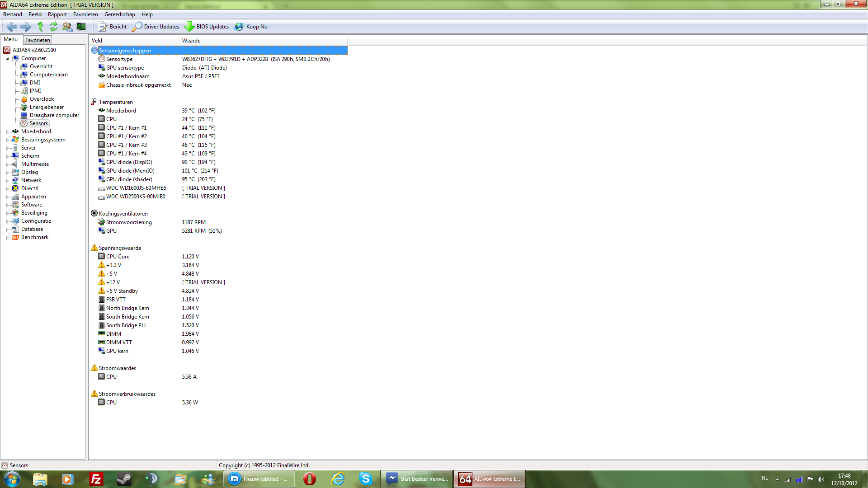Image resolution: width=868 pixels, height=488 pixels.
Task: Open the Rapport menu
Action: (x=57, y=14)
